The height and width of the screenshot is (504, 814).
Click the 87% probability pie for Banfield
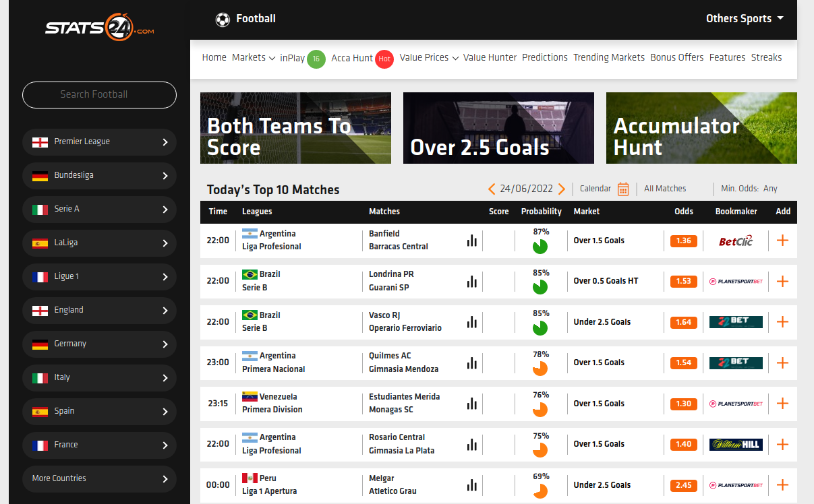pos(540,246)
